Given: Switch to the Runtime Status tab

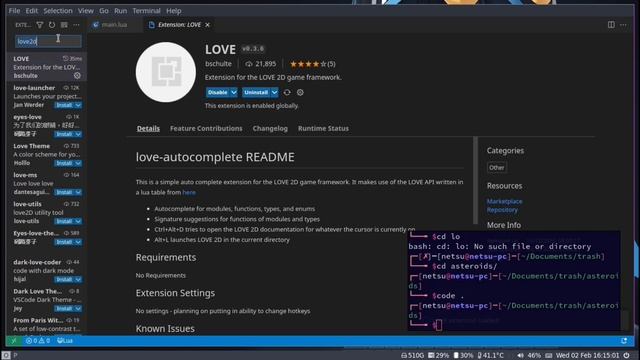Looking at the screenshot, I should 323,129.
